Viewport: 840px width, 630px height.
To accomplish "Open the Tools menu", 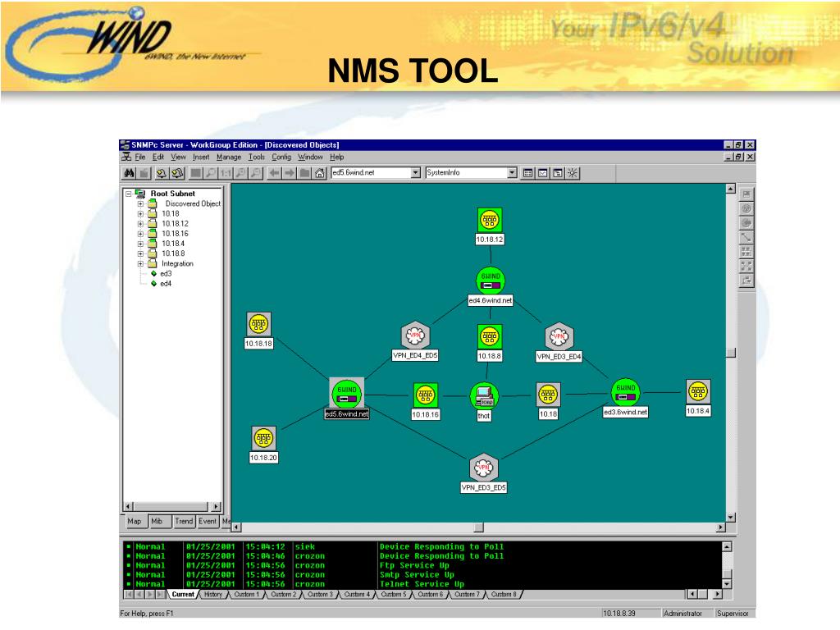I will point(256,157).
